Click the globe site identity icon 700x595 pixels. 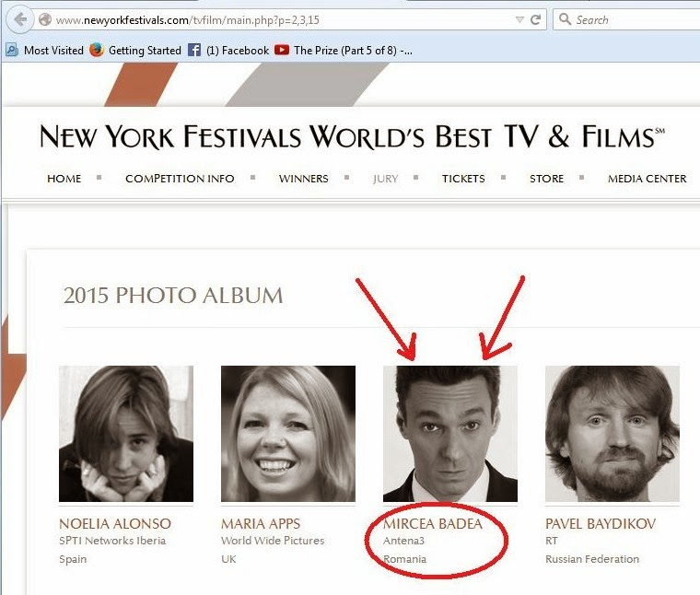[44, 19]
